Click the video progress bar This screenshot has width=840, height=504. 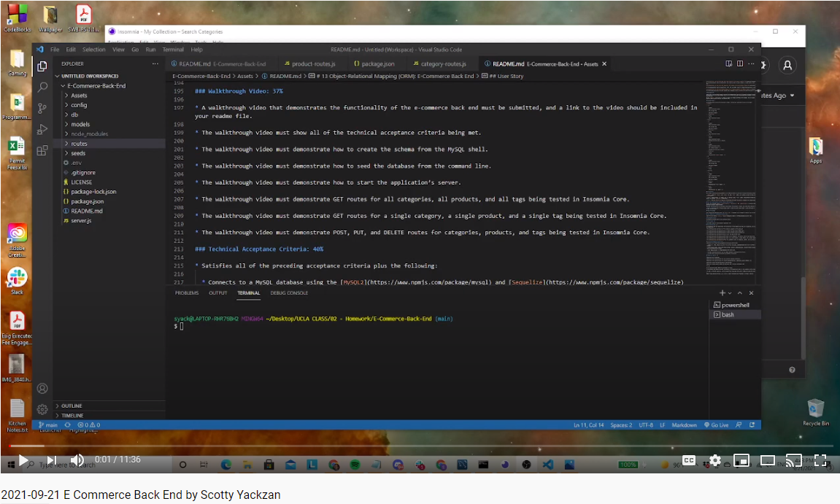pos(420,446)
